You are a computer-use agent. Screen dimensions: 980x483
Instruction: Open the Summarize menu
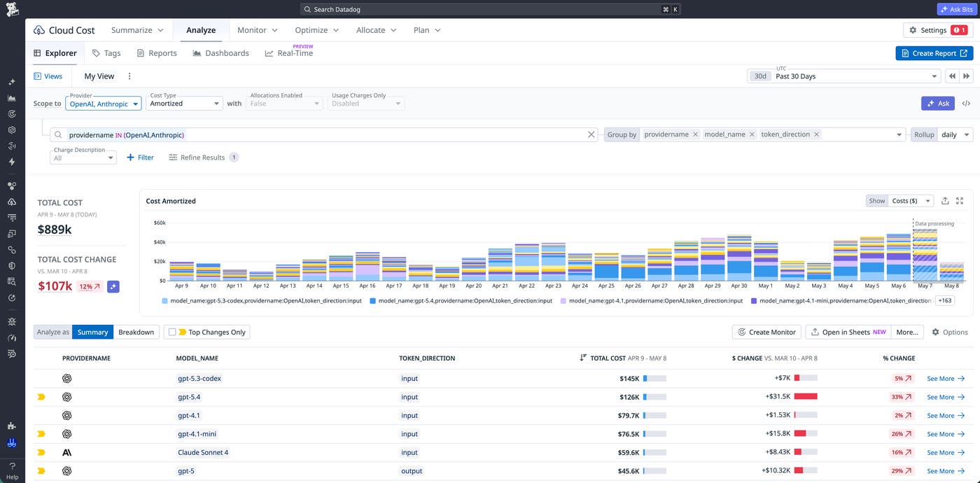coord(137,30)
